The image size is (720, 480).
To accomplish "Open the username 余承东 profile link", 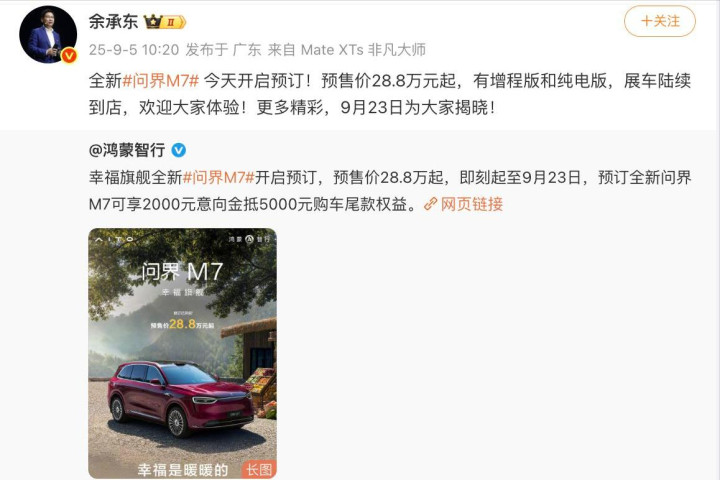I will click(x=113, y=21).
